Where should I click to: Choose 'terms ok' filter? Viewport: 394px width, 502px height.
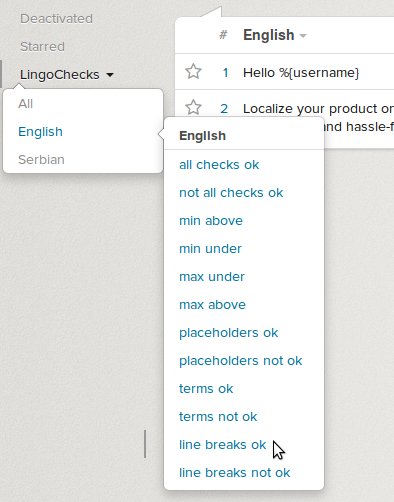206,389
